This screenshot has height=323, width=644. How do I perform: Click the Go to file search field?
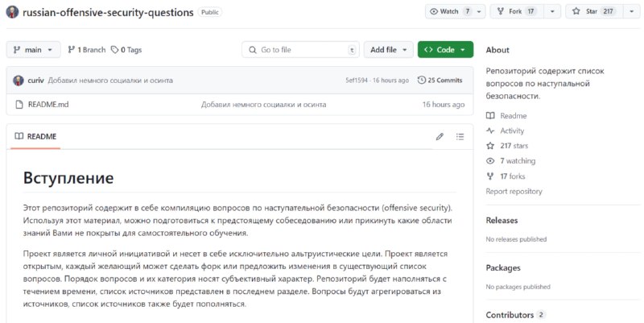click(300, 50)
